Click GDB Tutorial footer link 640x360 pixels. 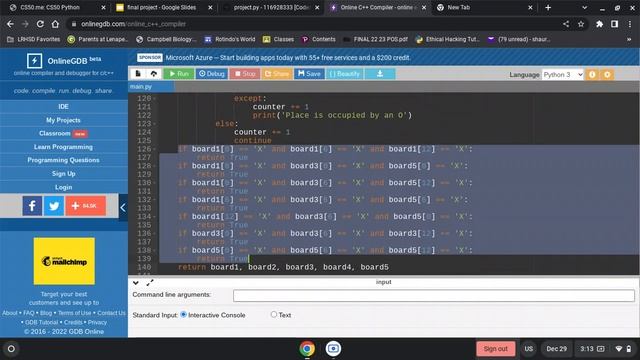(x=41, y=322)
